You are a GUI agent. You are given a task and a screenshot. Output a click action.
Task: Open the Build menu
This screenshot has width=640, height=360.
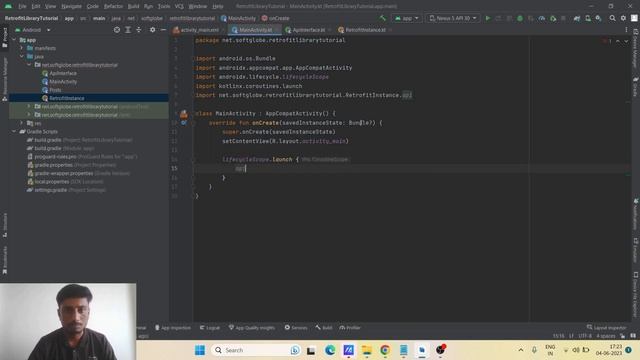[133, 6]
